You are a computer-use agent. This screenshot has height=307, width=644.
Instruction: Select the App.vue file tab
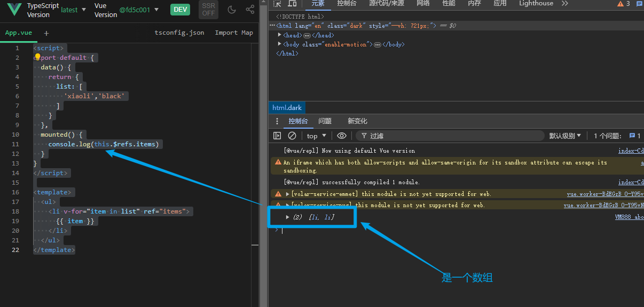[x=19, y=33]
